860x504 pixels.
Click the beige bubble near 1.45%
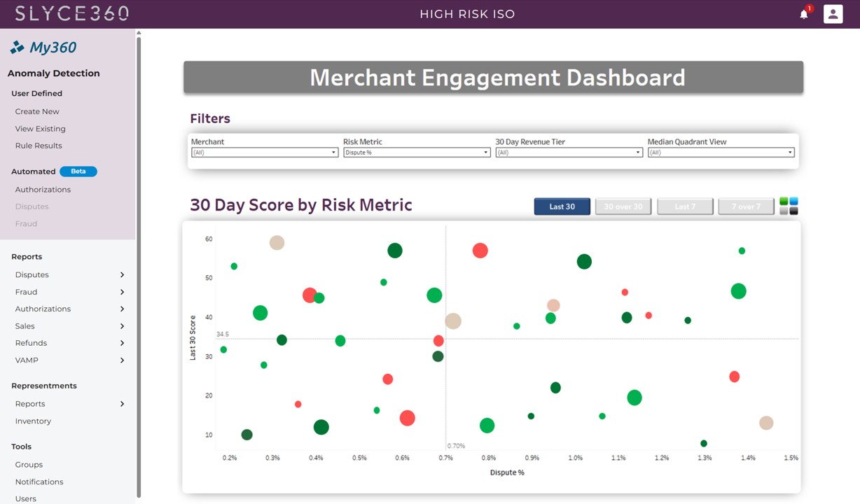[766, 423]
